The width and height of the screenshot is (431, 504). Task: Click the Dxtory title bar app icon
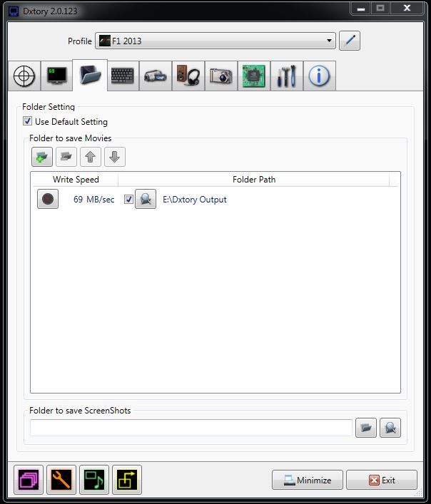point(14,11)
